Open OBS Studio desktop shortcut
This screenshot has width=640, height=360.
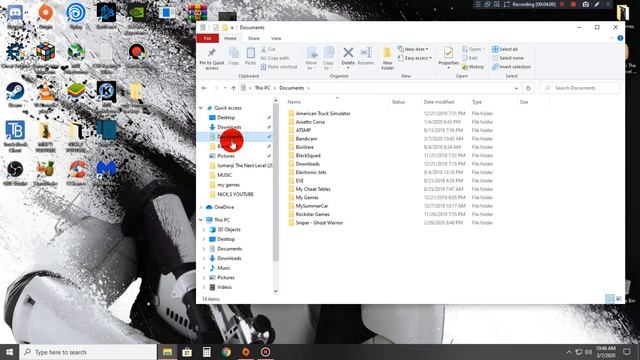click(15, 173)
